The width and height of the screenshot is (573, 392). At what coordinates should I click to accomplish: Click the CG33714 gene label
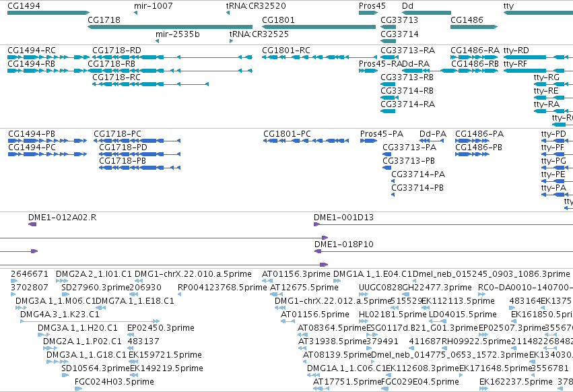click(x=399, y=34)
